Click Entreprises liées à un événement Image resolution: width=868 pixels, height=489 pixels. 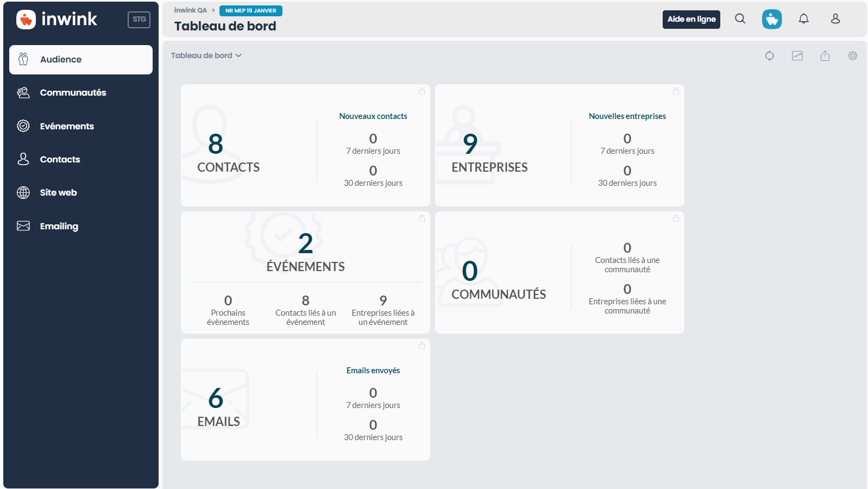click(x=383, y=311)
